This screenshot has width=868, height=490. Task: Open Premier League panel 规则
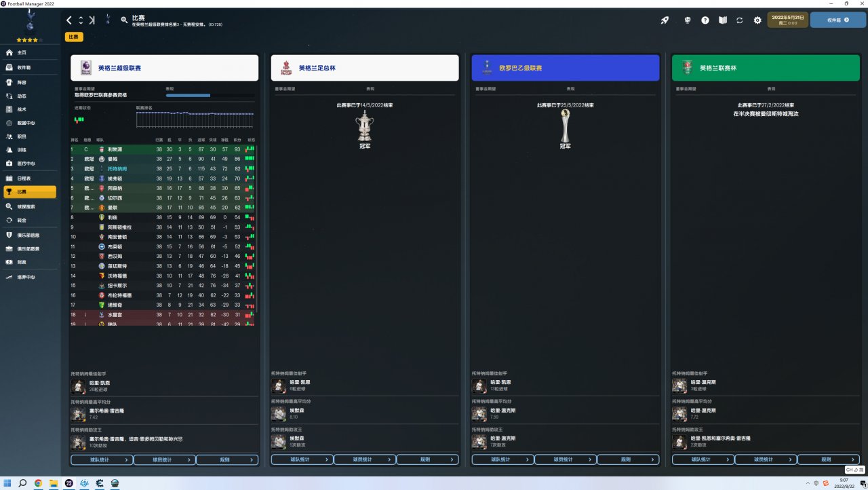pos(227,460)
